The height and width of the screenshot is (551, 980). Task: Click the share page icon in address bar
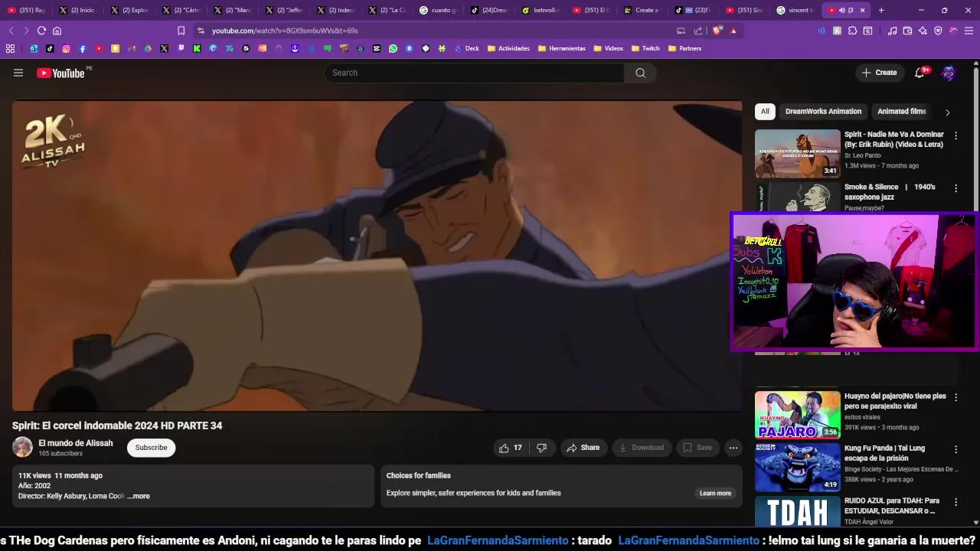tap(697, 31)
